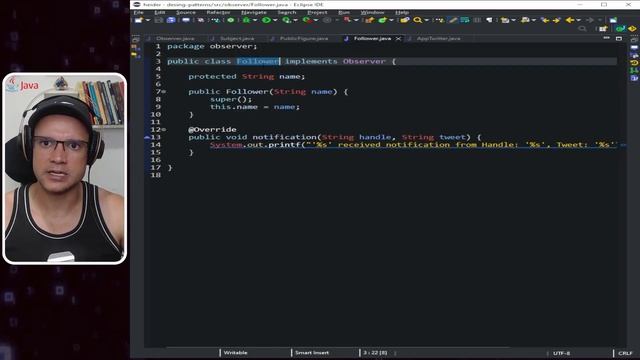Toggle Skip All Breakpoints in toolbar
This screenshot has height=360, width=640.
[x=200, y=20]
